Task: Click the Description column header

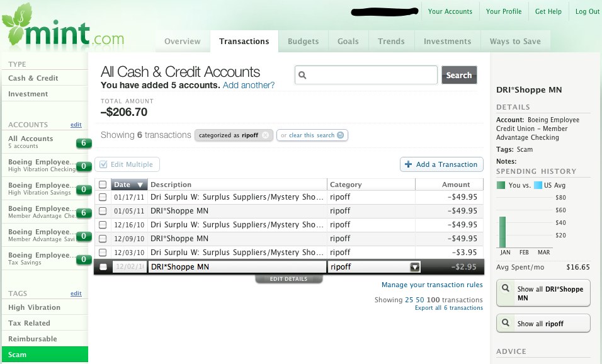Action: 237,185
